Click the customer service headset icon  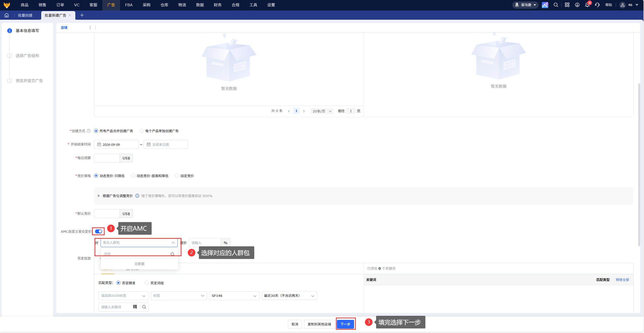597,5
